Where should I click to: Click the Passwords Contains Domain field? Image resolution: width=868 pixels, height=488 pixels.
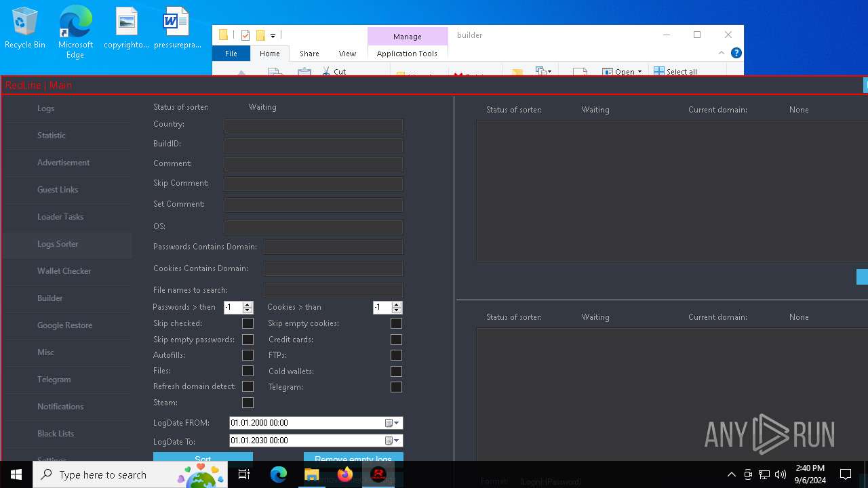[334, 247]
